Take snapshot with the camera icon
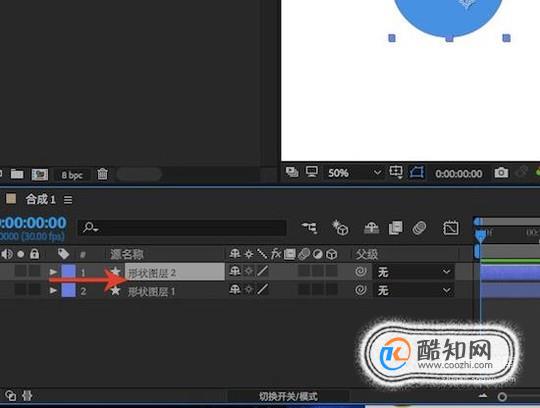540x408 pixels. click(x=501, y=172)
